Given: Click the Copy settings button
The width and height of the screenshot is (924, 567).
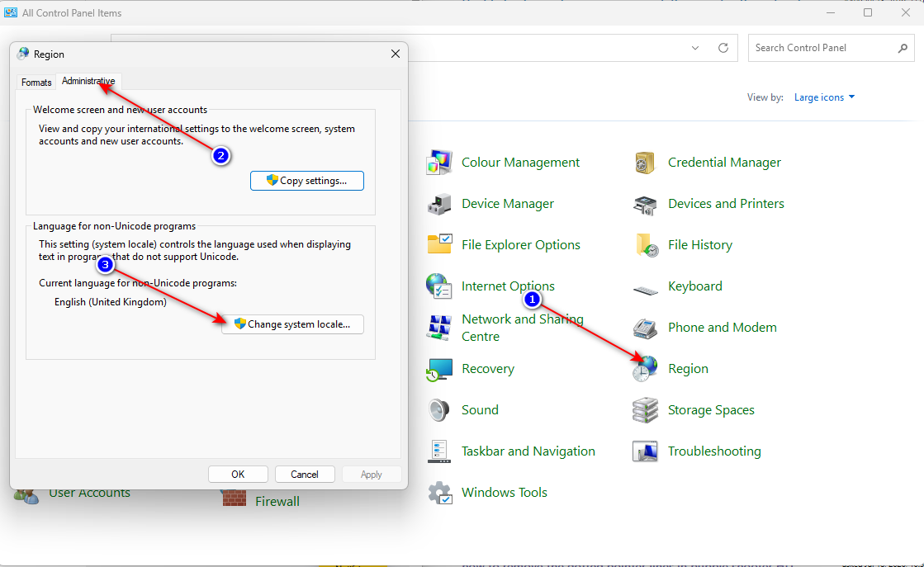Looking at the screenshot, I should tap(307, 181).
